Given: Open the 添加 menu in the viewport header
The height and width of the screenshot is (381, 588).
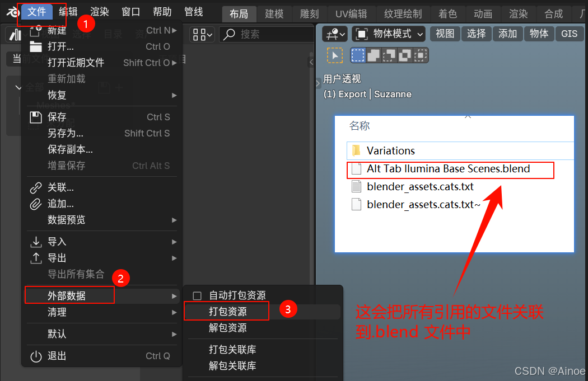Looking at the screenshot, I should (x=508, y=34).
